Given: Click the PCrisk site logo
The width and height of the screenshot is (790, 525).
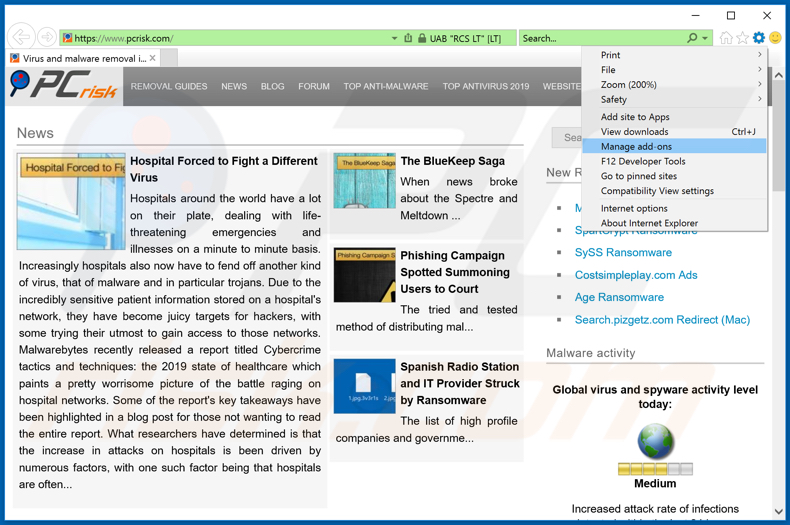Looking at the screenshot, I should [63, 85].
